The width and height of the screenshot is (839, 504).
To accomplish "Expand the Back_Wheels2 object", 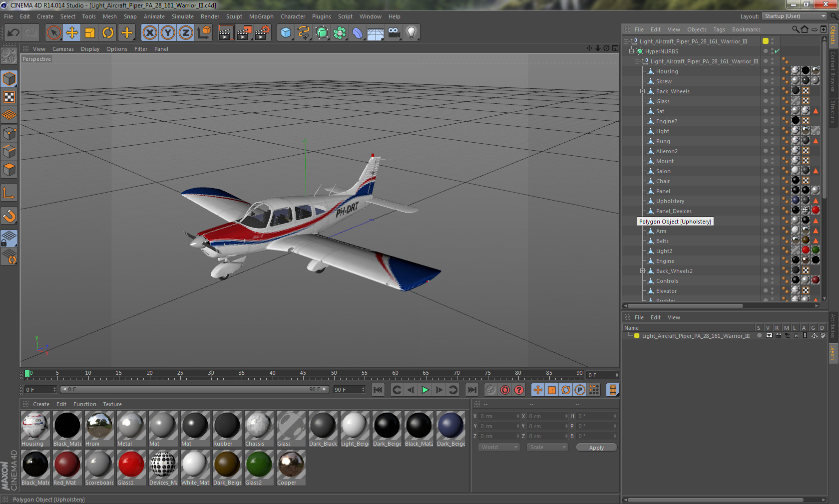I will 643,271.
